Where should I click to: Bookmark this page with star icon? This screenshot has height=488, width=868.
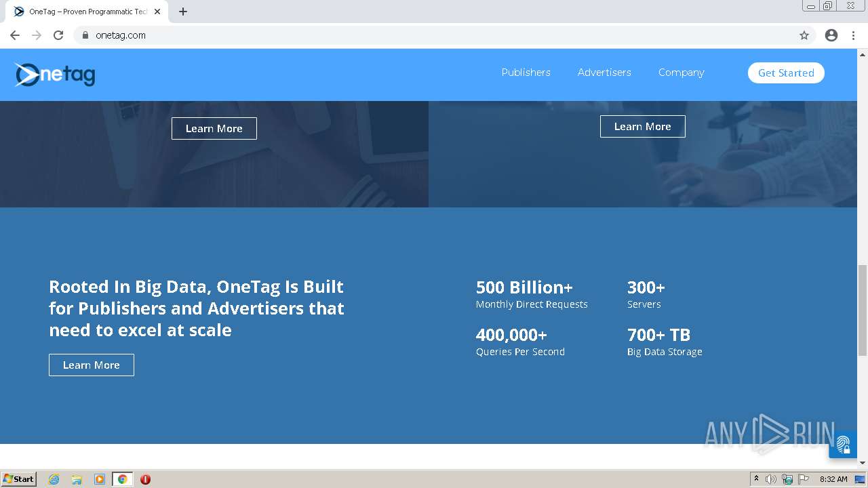coord(804,35)
